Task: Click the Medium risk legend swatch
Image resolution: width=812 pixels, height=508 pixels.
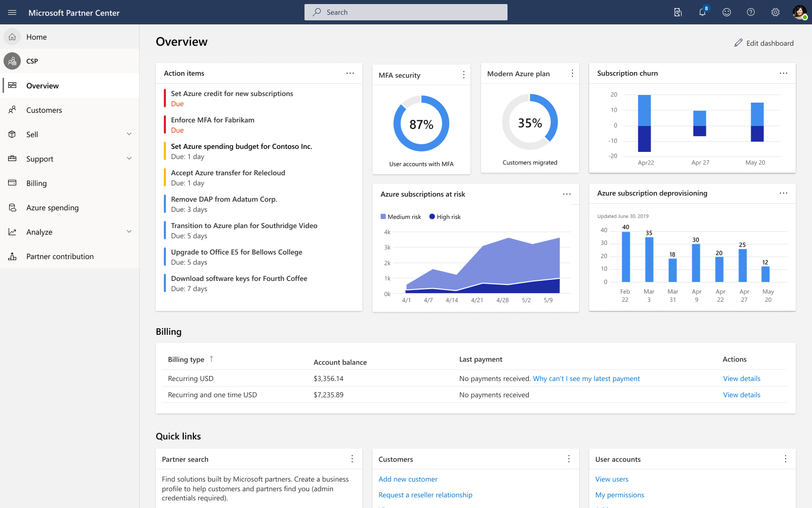Action: (383, 216)
